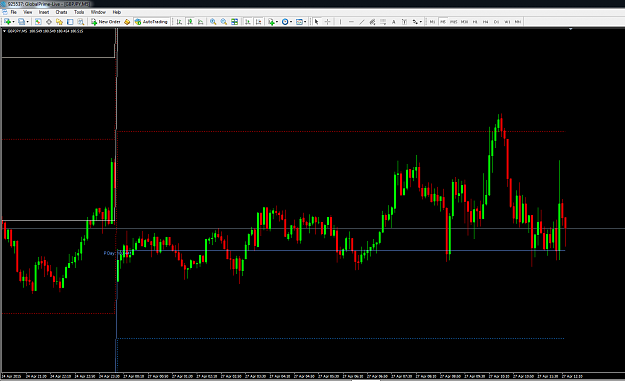Open the Profiles toolbar icon
The height and width of the screenshot is (381, 625).
tap(22, 22)
